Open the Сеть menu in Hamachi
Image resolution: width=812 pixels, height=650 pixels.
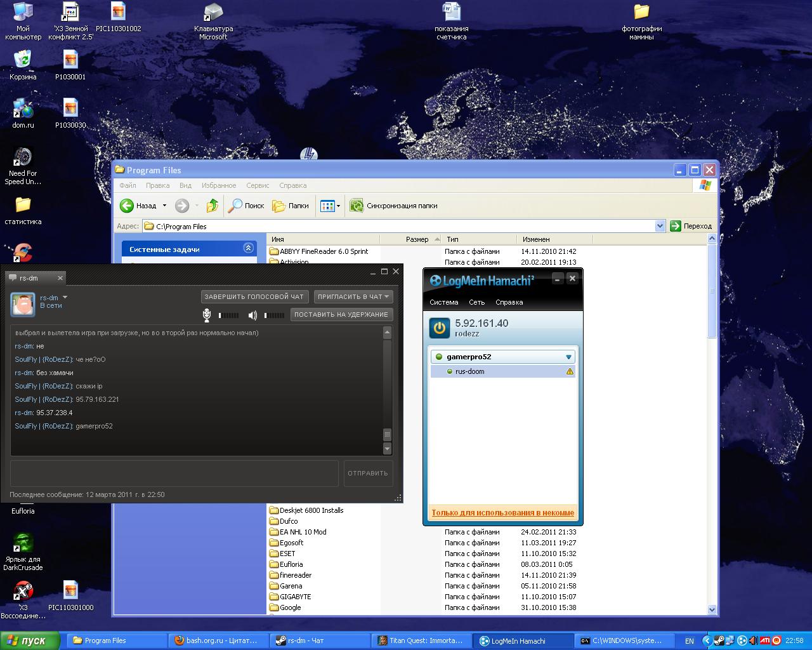[x=476, y=302]
